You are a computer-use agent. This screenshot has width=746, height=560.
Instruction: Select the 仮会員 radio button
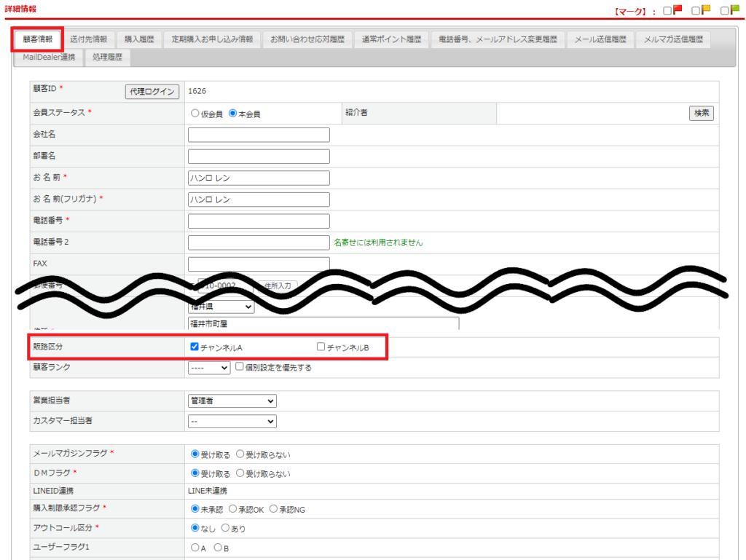[195, 114]
